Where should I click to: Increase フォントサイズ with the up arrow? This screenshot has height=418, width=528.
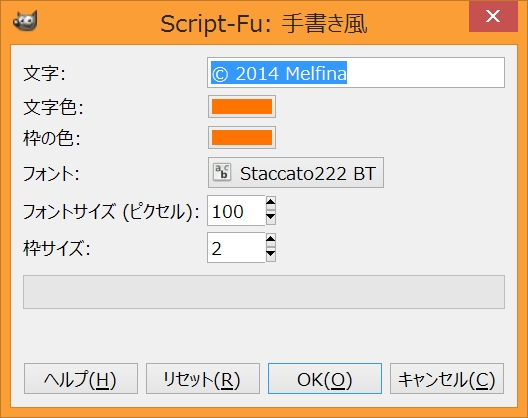click(271, 203)
